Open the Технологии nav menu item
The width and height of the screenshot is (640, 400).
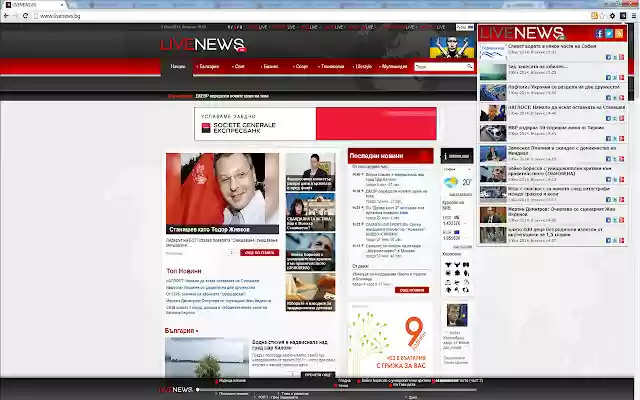(331, 67)
